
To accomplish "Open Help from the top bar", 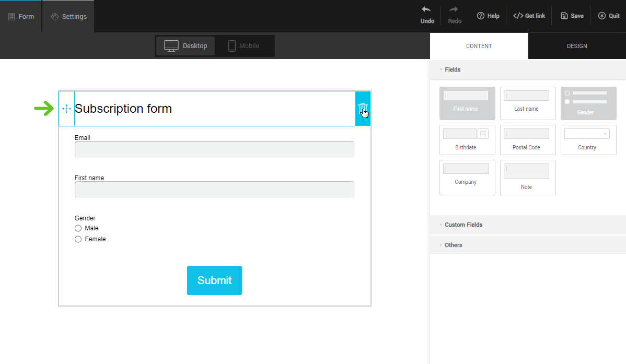I will (x=488, y=16).
